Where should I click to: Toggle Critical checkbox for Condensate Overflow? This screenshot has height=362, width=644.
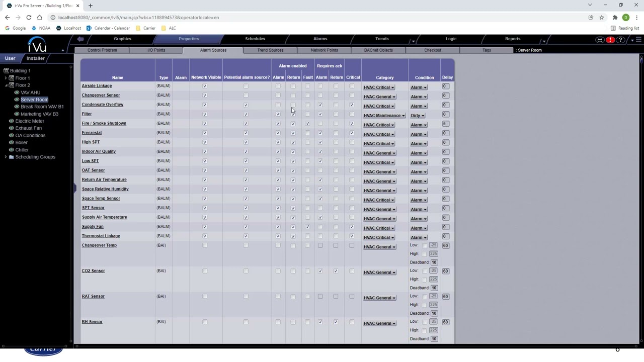[x=352, y=105]
